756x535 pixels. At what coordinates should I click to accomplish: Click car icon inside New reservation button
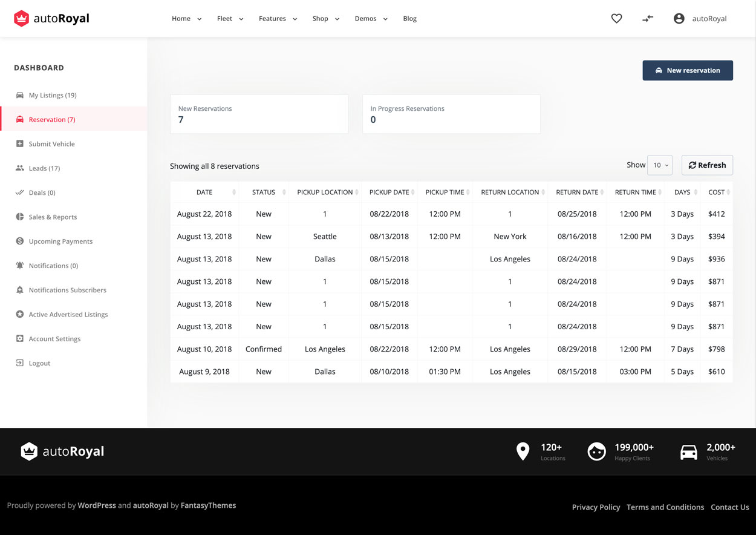[659, 70]
